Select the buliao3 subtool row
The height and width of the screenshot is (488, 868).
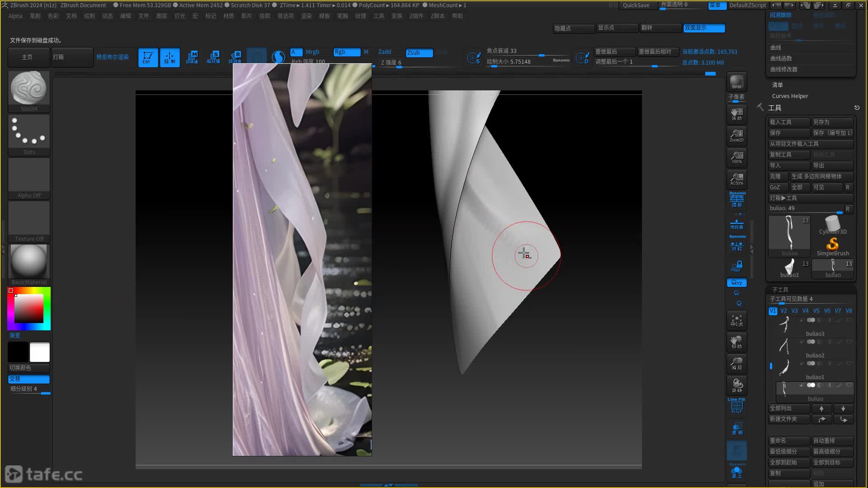click(814, 327)
